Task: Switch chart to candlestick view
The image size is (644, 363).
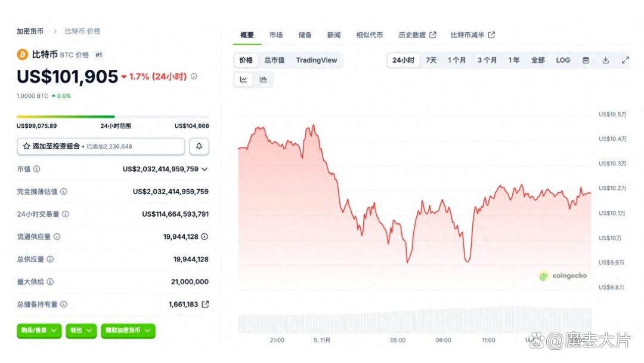Action: [264, 79]
